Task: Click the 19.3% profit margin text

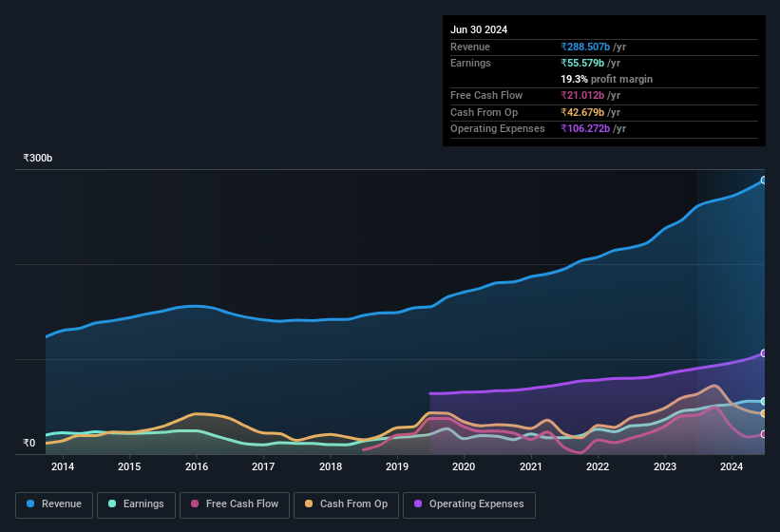Action: coord(606,79)
